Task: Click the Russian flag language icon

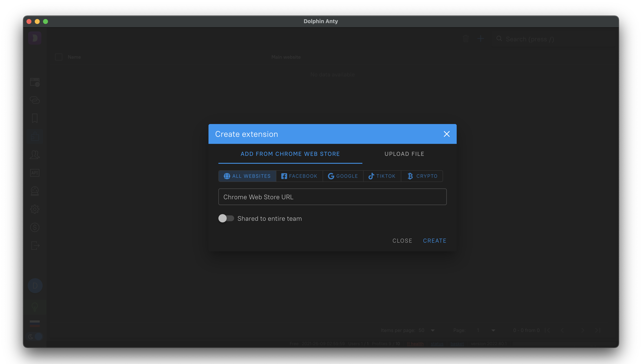Action: pyautogui.click(x=35, y=323)
